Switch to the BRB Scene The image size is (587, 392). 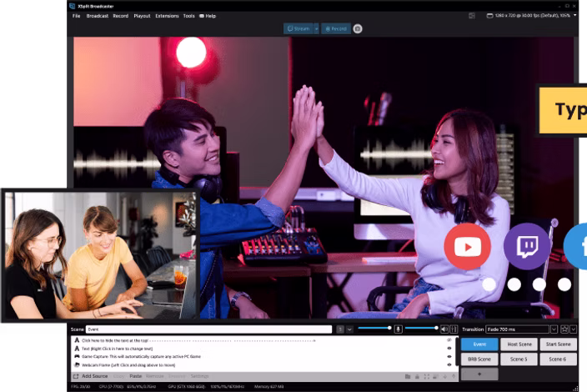479,359
